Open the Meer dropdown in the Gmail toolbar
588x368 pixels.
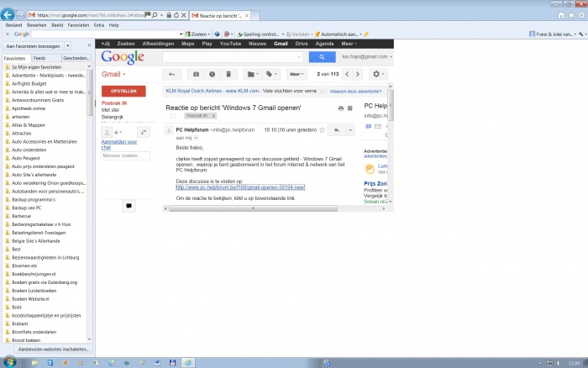click(x=297, y=74)
